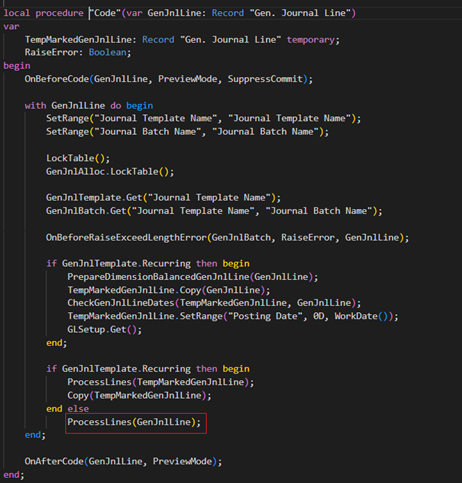Click the highlighted ProcessLines(GenJnlLine) call
The height and width of the screenshot is (483, 462).
134,422
